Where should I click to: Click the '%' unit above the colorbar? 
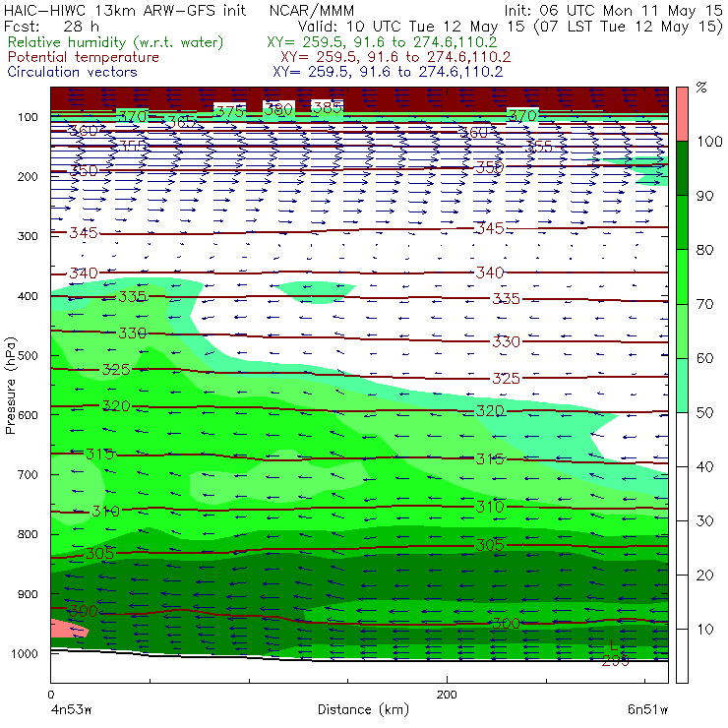pyautogui.click(x=701, y=88)
